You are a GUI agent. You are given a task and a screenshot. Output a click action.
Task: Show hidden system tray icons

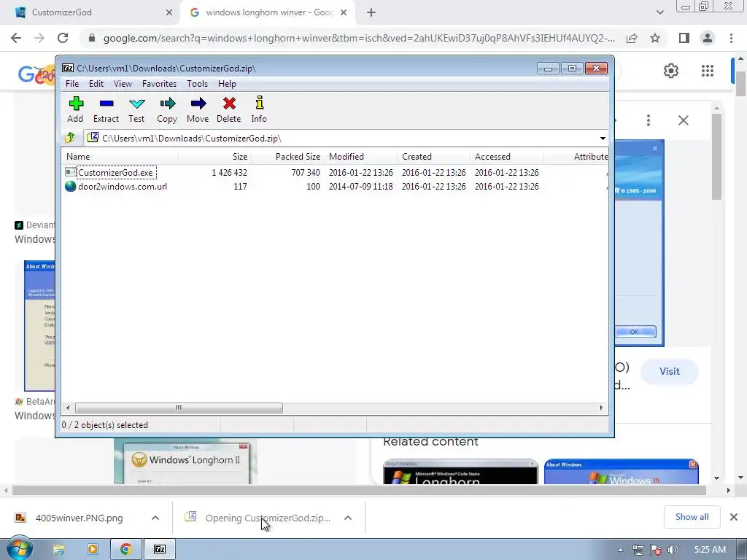[x=620, y=550]
